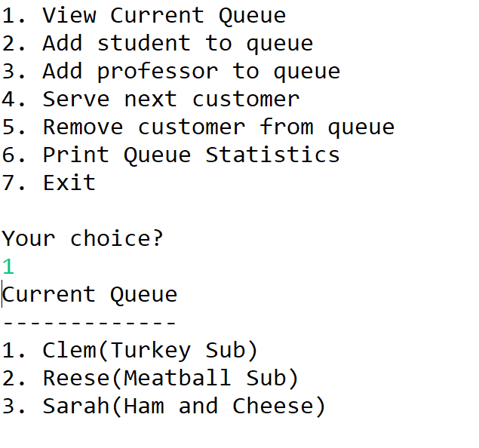Click the word 'customer' in option 4

pyautogui.click(x=246, y=100)
